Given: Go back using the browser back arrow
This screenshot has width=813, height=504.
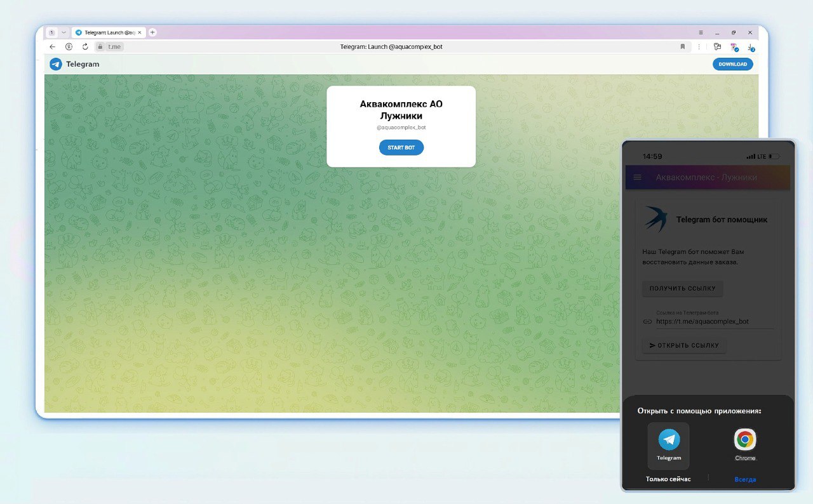Looking at the screenshot, I should [x=53, y=46].
